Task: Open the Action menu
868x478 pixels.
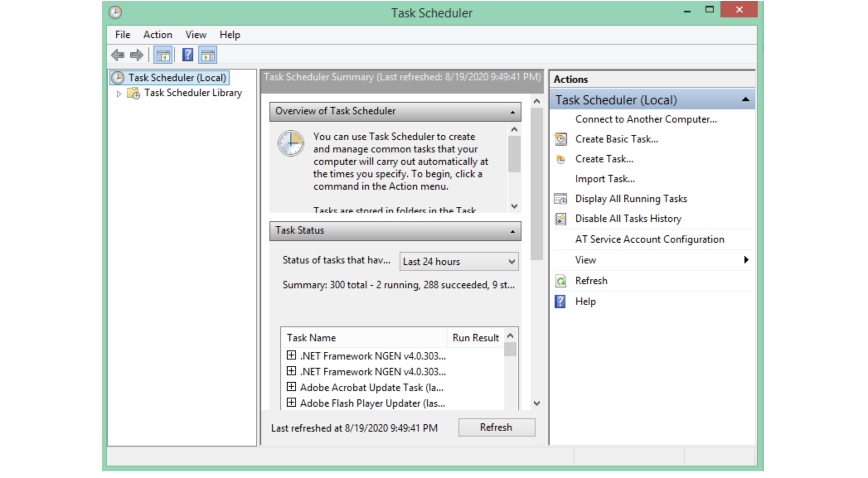Action: click(x=158, y=35)
